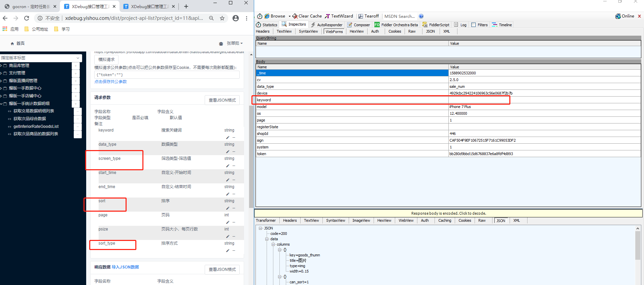Collapse the data node in the JSON tree
Image resolution: width=644 pixels, height=285 pixels.
(267, 239)
